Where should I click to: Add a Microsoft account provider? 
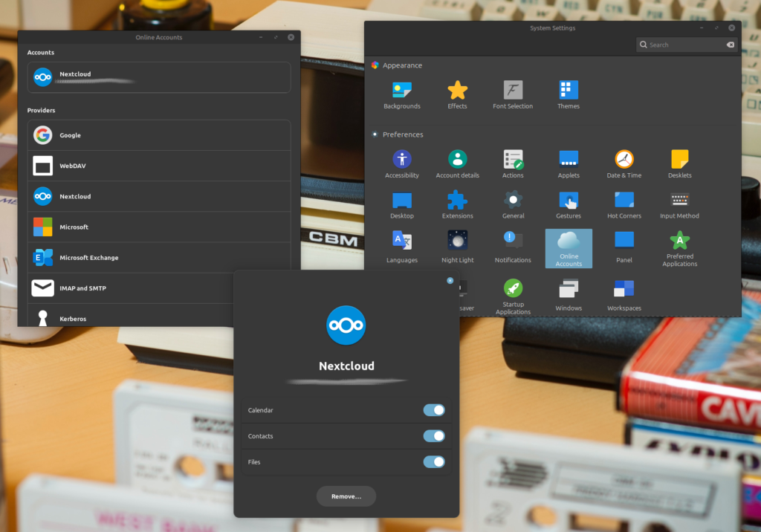pos(159,227)
